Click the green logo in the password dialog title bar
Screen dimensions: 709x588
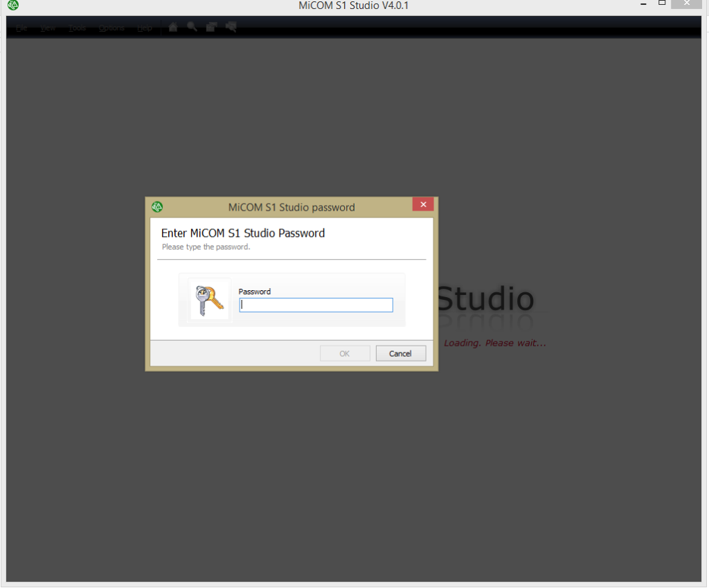tap(157, 207)
